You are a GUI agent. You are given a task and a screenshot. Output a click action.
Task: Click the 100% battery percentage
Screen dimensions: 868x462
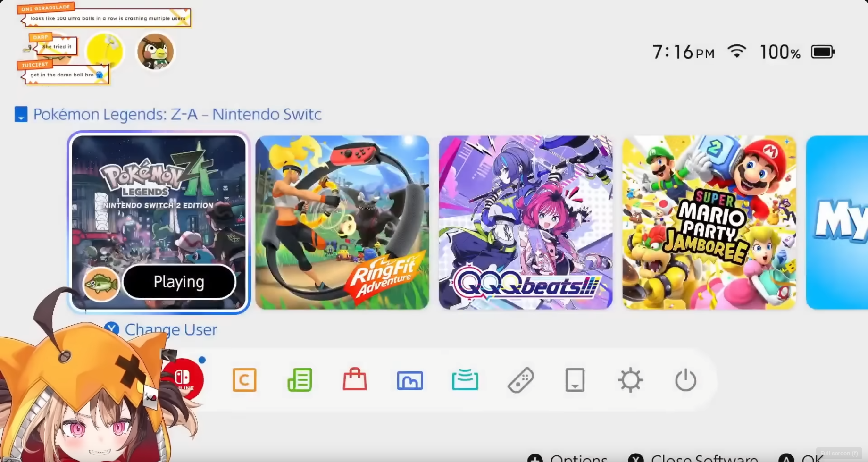coord(780,52)
